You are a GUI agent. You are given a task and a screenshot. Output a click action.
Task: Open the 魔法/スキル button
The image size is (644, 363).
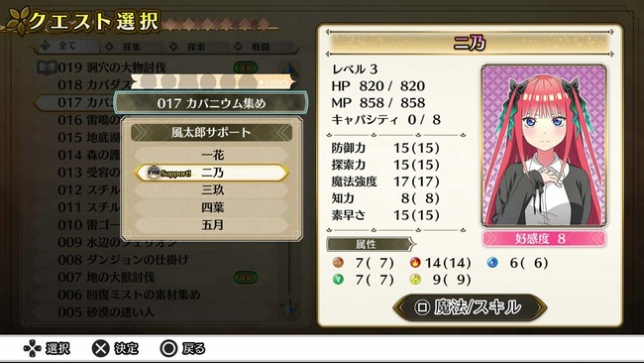(470, 307)
